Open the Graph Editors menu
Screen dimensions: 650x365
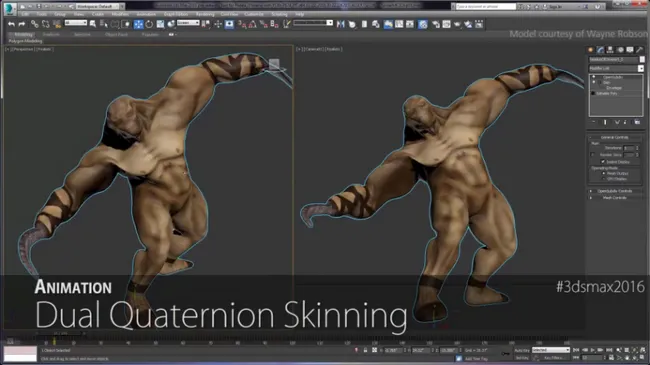[176, 14]
